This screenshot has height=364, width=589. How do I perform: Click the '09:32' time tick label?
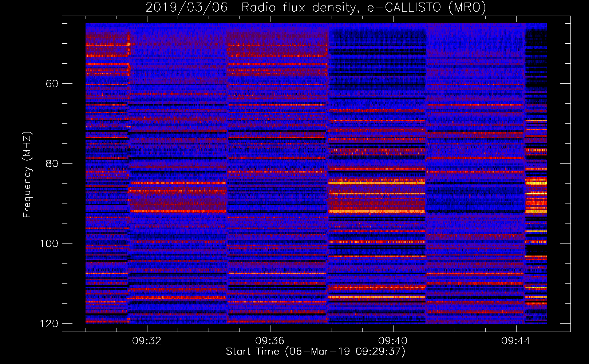click(147, 341)
